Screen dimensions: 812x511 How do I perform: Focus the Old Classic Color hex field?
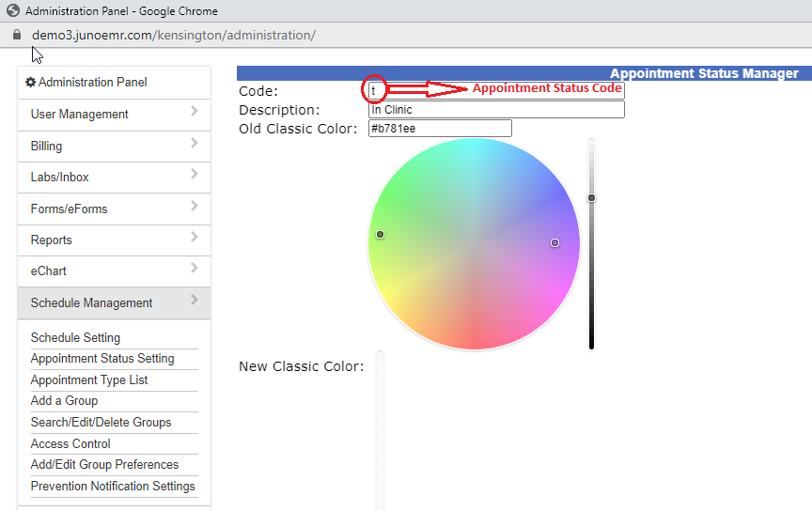[x=439, y=129]
